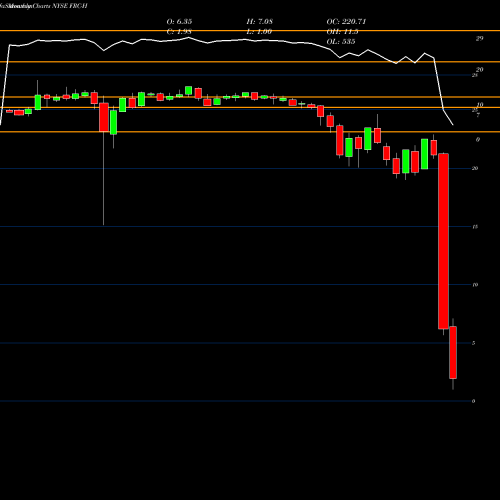
Task: Select the last green candle before the crash
Action: pos(425,154)
